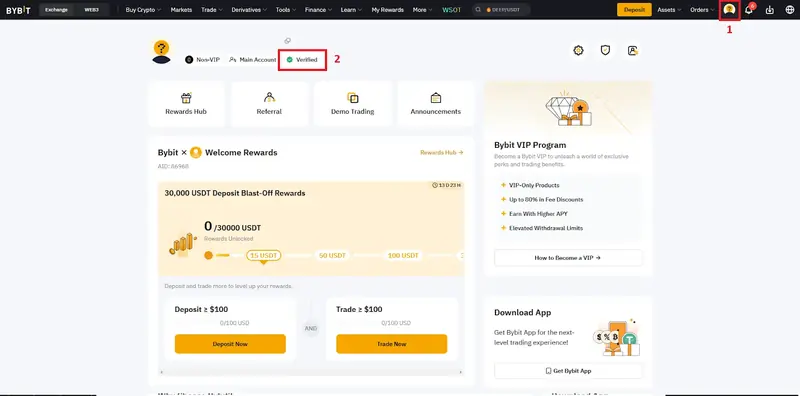
Task: Click the Main Account label
Action: coord(253,60)
